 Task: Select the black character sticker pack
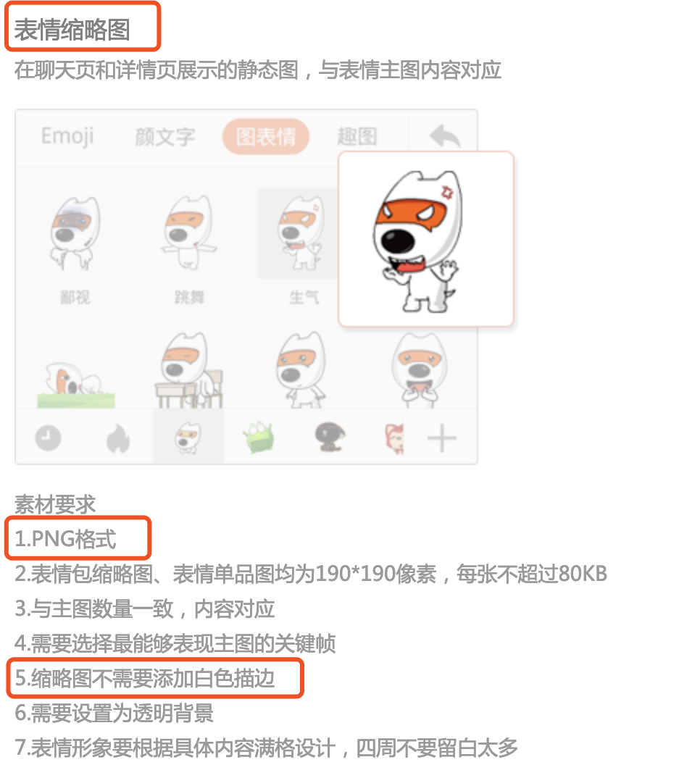tap(330, 437)
